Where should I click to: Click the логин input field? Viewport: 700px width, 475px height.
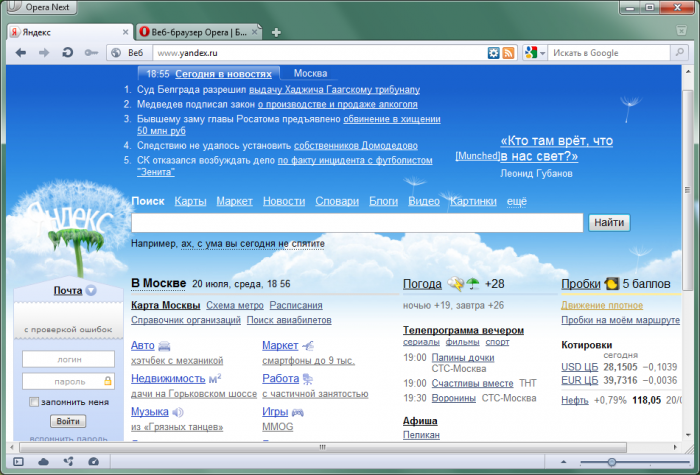point(68,359)
